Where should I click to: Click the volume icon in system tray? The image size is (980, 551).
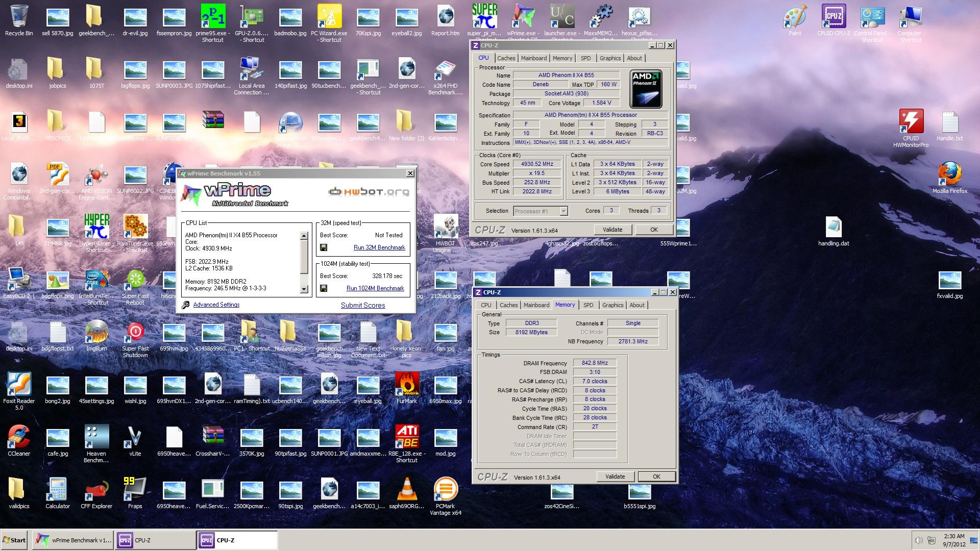[919, 540]
